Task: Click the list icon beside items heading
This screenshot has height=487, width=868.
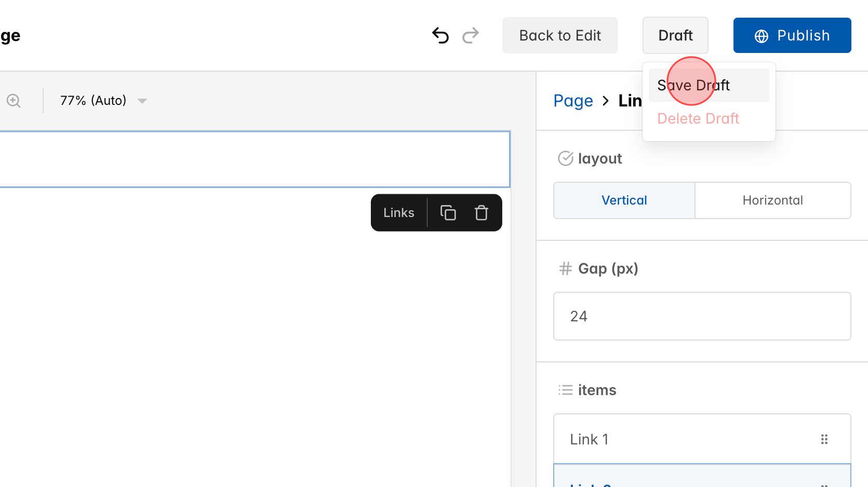Action: point(565,390)
